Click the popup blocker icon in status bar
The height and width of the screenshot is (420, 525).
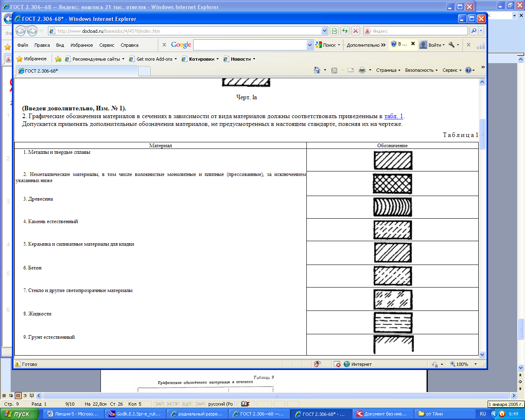[x=337, y=364]
